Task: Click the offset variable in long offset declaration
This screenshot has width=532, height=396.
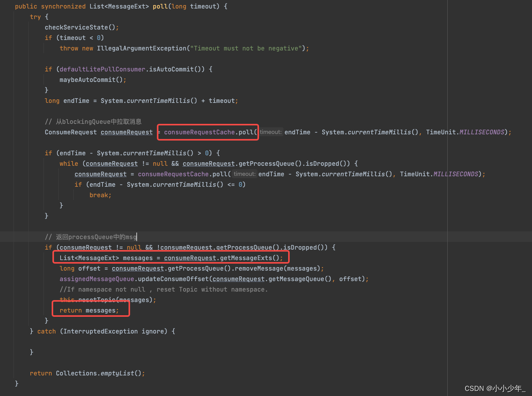Action: (x=89, y=269)
